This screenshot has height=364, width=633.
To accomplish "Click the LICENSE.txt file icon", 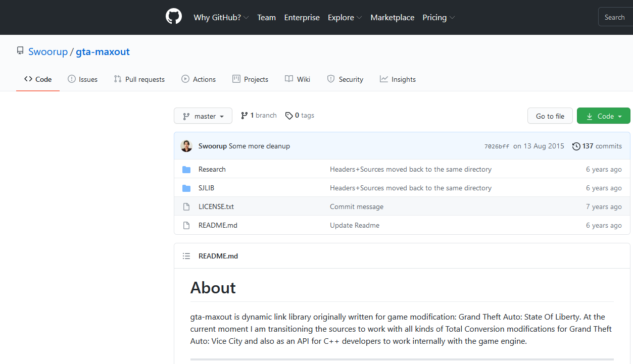I will click(186, 207).
